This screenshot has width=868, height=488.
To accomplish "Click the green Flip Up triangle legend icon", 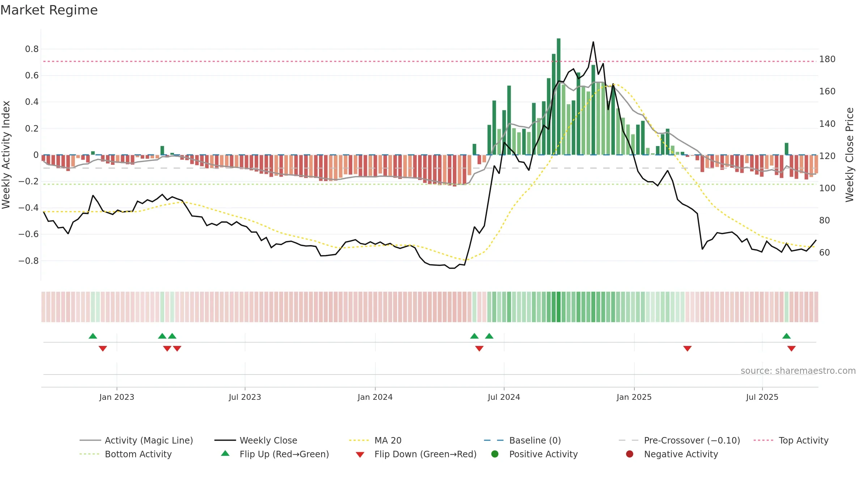I will coord(225,453).
